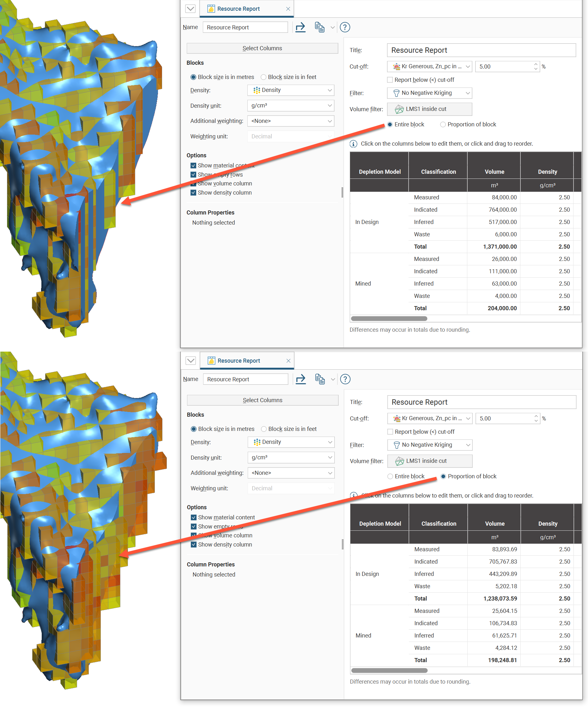This screenshot has width=588, height=707.
Task: Toggle 'Show empty rows' in upper panel
Action: point(193,175)
